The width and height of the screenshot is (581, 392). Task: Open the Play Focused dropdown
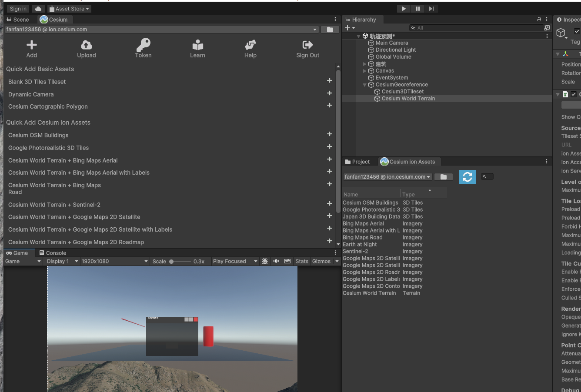(x=235, y=261)
